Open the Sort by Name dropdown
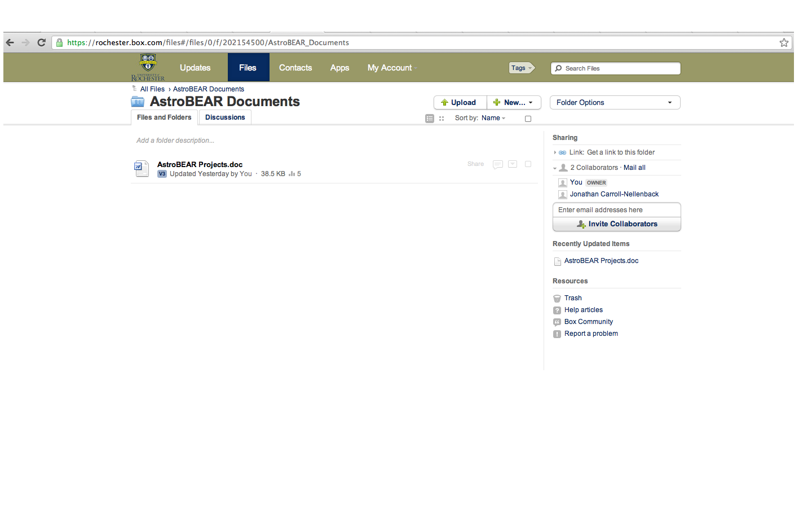This screenshot has width=812, height=508. click(493, 118)
